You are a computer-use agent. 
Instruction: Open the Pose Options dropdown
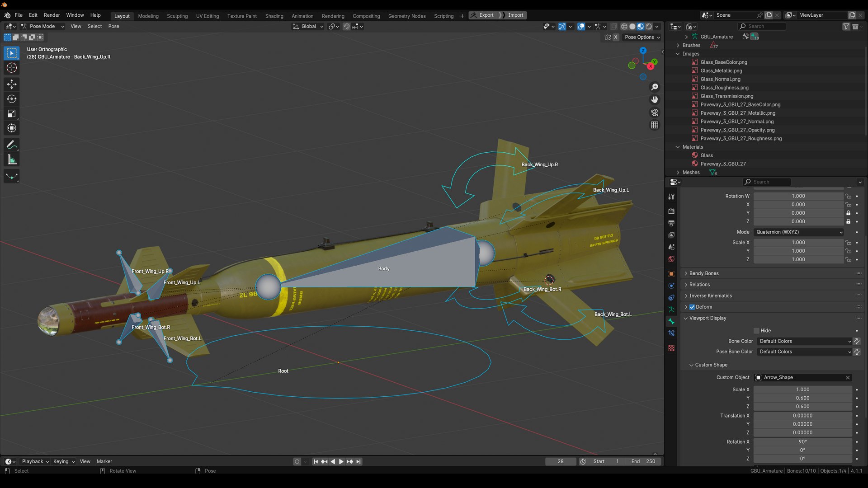click(x=642, y=38)
